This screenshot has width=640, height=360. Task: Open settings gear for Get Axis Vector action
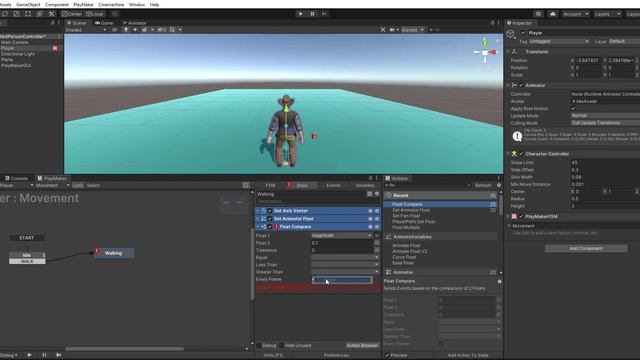(x=377, y=211)
